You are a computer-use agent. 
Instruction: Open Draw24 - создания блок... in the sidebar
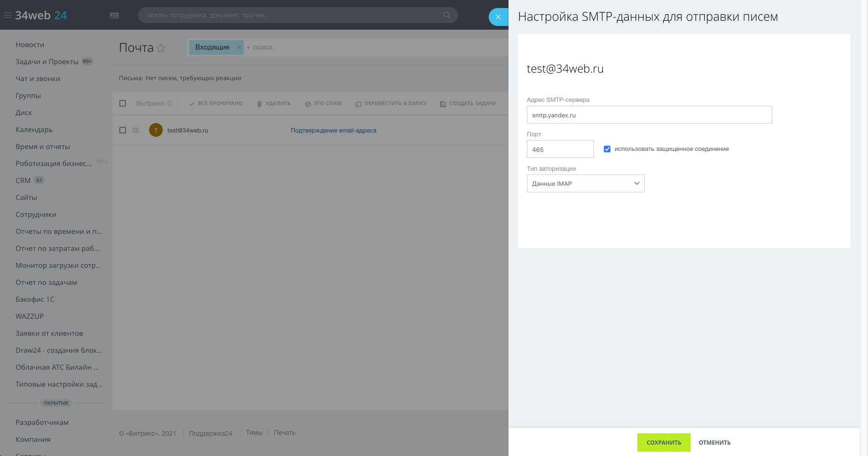pyautogui.click(x=59, y=350)
